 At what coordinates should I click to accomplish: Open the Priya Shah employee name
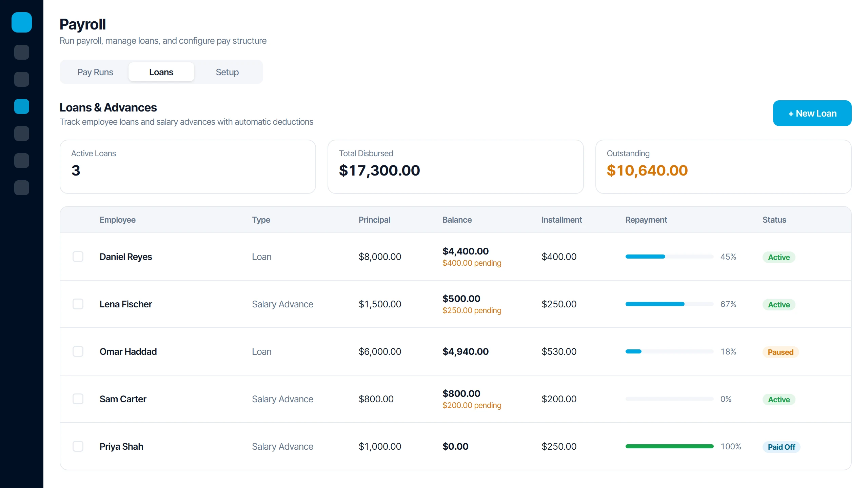[x=121, y=446]
